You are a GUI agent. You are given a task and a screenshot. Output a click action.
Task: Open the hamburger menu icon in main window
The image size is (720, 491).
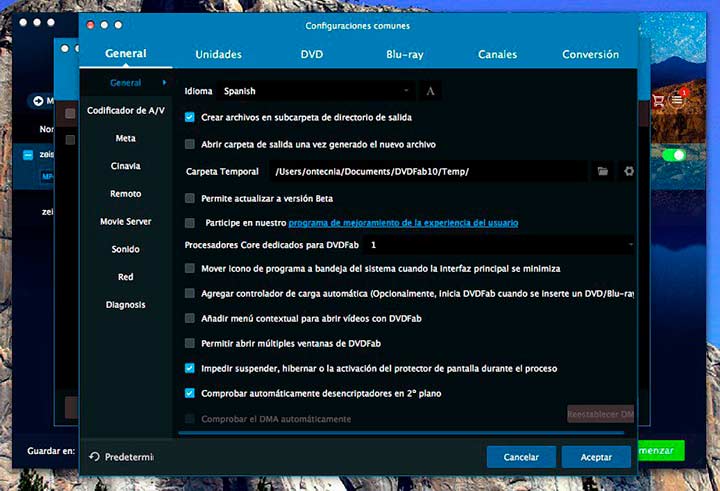pyautogui.click(x=676, y=99)
